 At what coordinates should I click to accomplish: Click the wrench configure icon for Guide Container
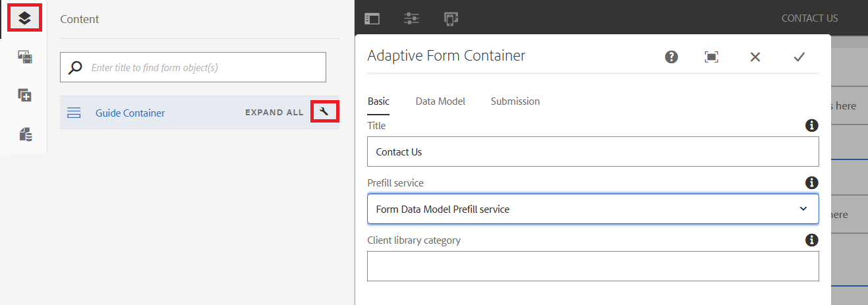(324, 112)
